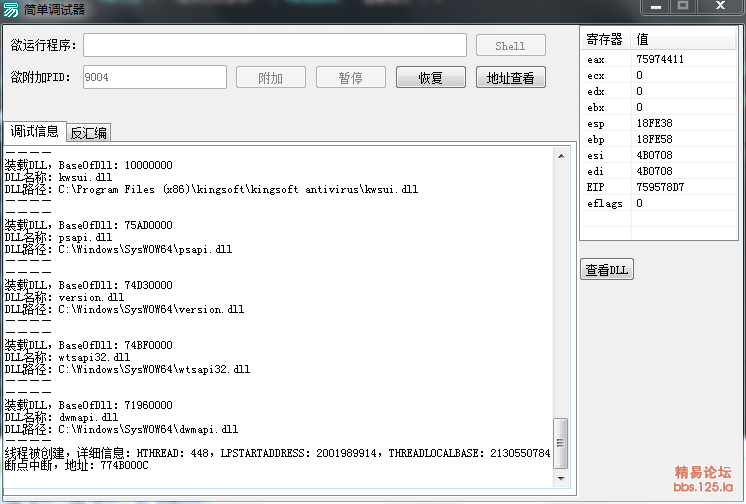The height and width of the screenshot is (504, 746).
Task: Switch to the 调试信息 tab
Action: click(34, 132)
